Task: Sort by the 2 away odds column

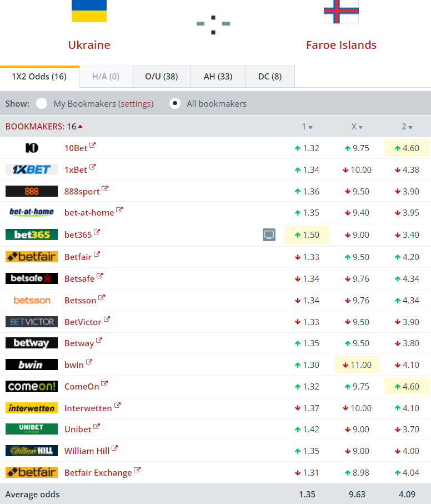Action: (x=407, y=127)
